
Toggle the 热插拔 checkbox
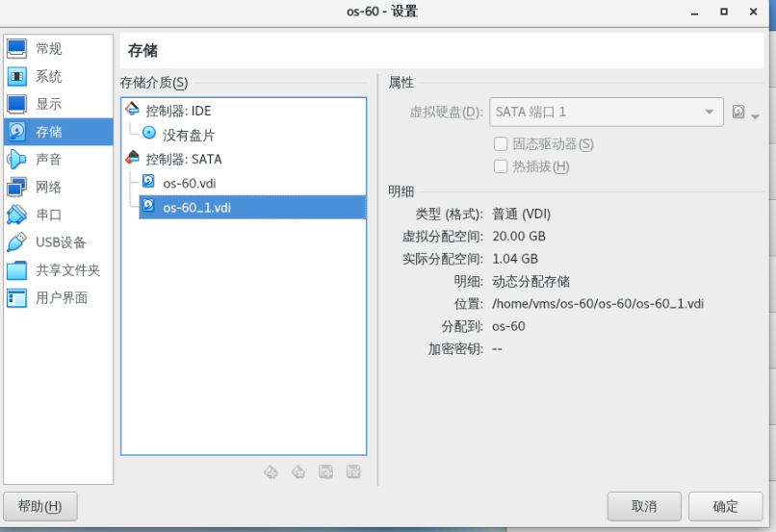(x=501, y=166)
